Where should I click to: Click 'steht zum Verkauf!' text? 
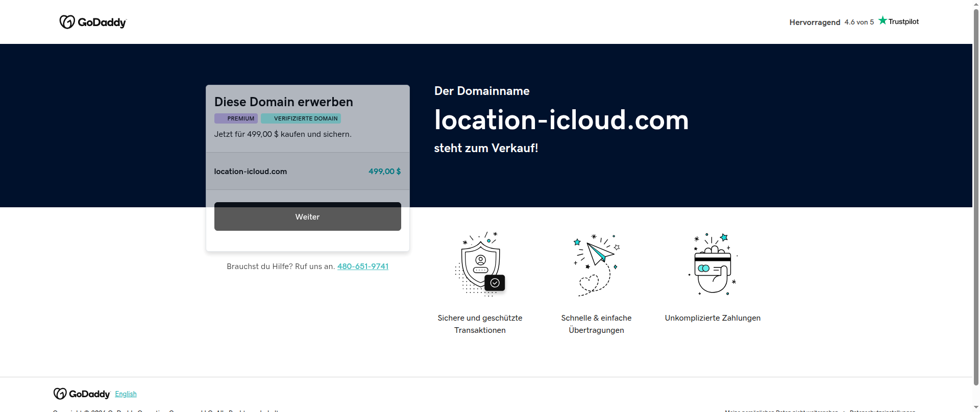486,148
